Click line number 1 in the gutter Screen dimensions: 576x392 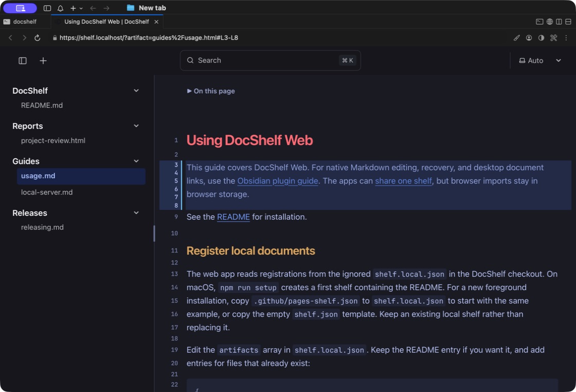176,140
